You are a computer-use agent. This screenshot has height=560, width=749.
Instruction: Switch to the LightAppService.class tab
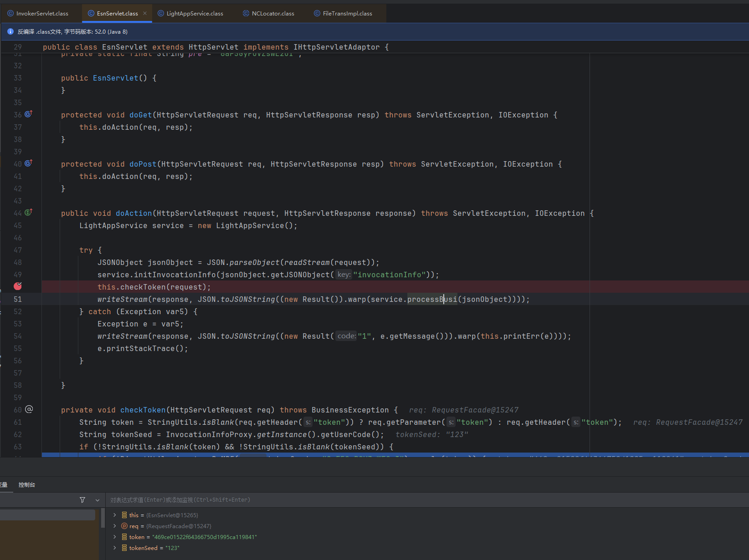pyautogui.click(x=195, y=14)
